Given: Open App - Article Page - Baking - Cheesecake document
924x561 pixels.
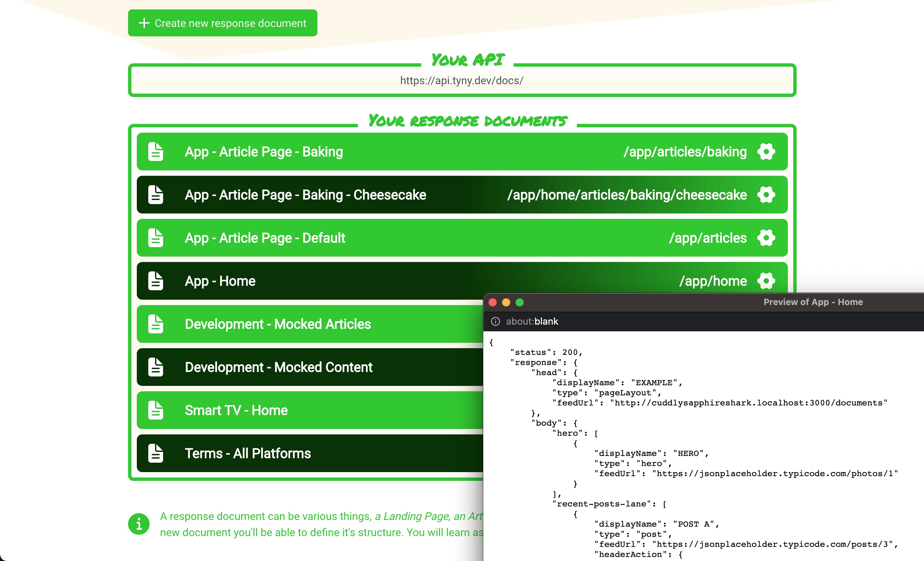Looking at the screenshot, I should 305,195.
